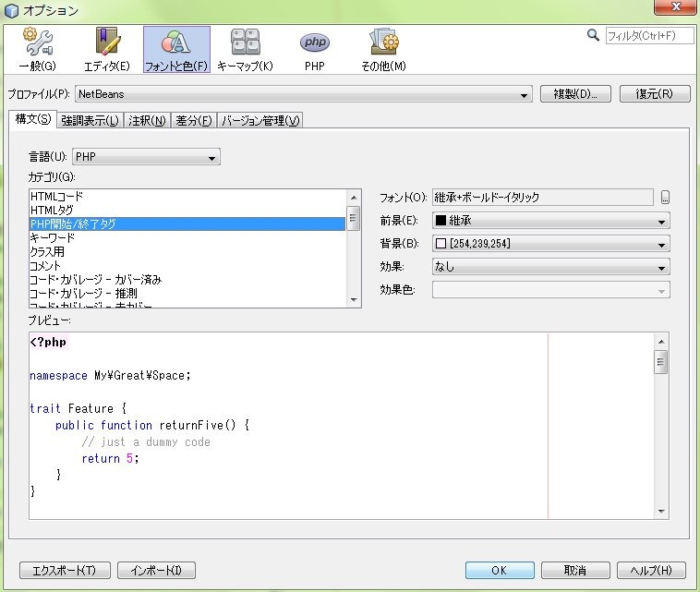Image resolution: width=700 pixels, height=592 pixels.
Task: Close the オプション dialog window
Action: (676, 6)
